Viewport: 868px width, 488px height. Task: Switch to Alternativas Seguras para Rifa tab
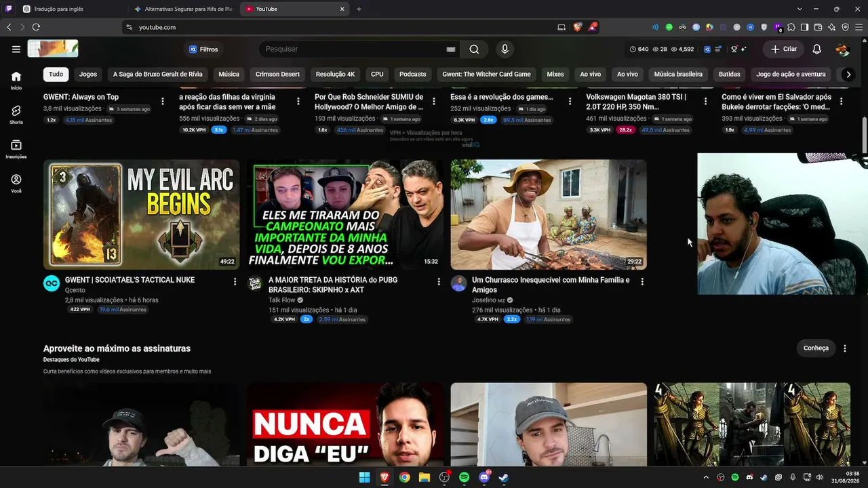(183, 9)
